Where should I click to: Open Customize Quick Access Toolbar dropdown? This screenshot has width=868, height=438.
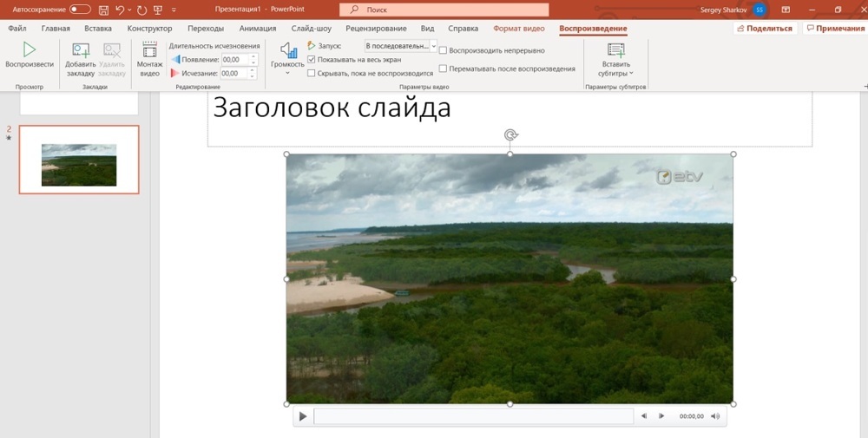[x=174, y=10]
